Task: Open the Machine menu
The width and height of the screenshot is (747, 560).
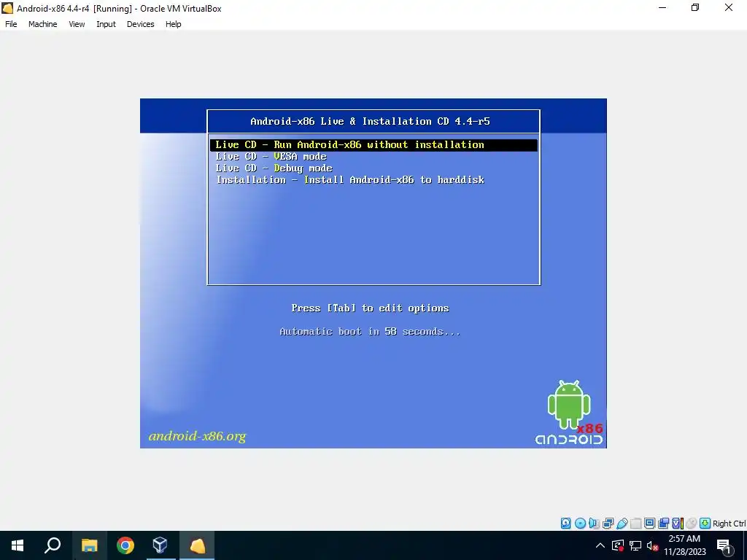Action: (x=42, y=24)
